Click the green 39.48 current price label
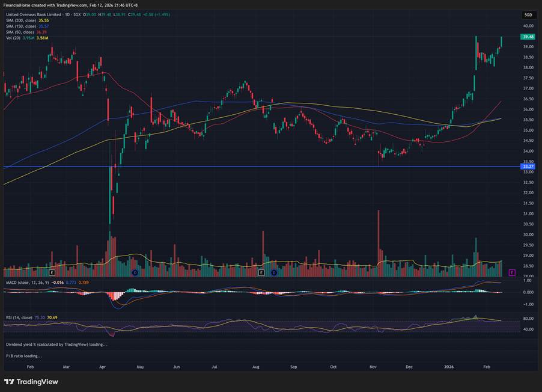Viewport: 542px width, 392px height. pos(528,37)
